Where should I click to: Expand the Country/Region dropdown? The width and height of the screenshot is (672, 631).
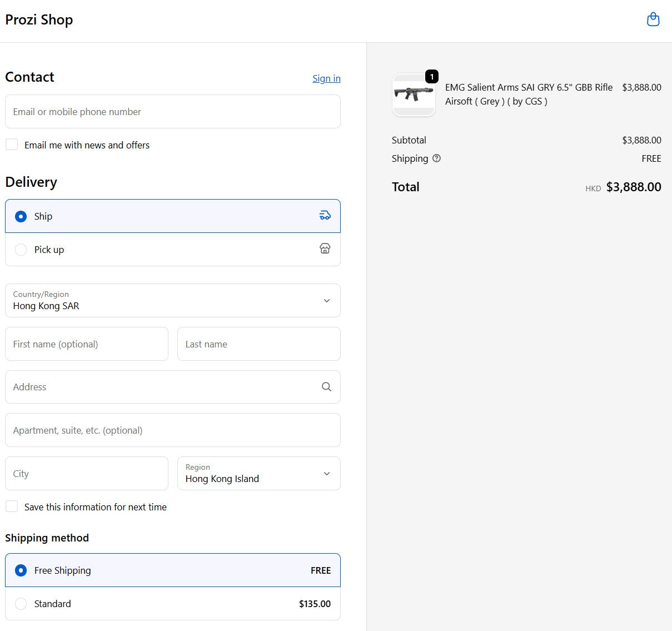172,301
